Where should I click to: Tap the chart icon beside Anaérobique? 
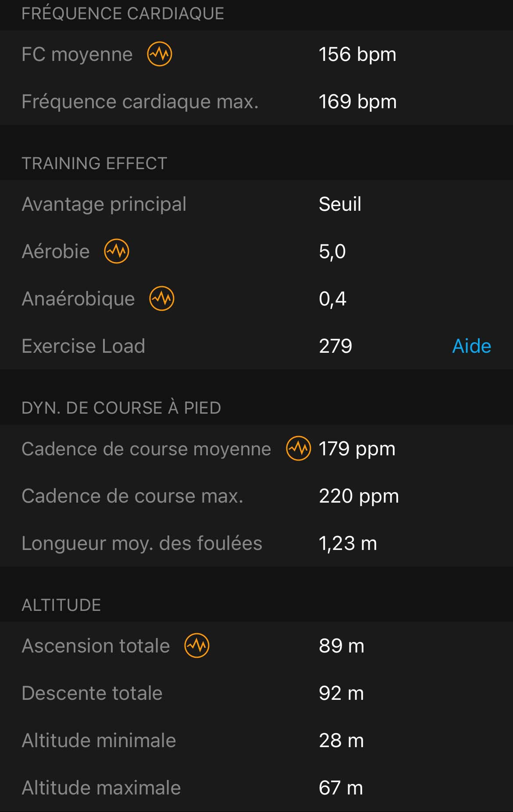162,298
